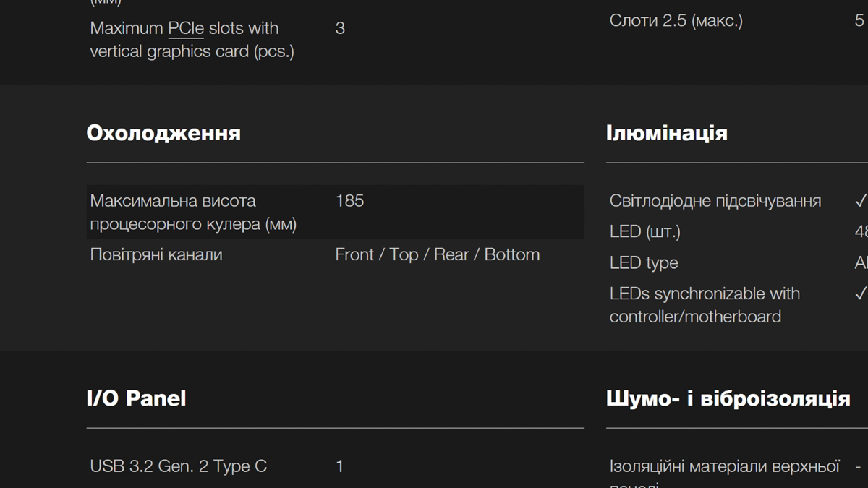Screen dimensions: 868x488
Task: Select the LED type label
Action: 644,263
